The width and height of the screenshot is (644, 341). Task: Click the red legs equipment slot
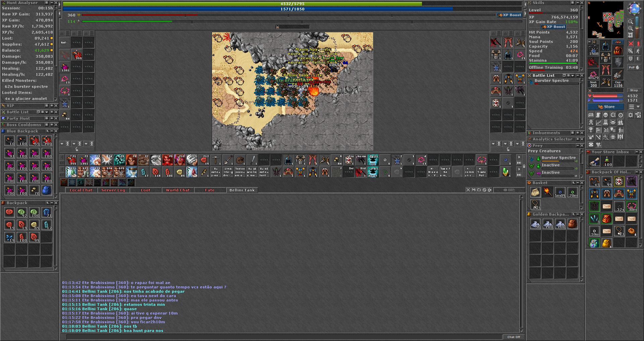click(606, 70)
